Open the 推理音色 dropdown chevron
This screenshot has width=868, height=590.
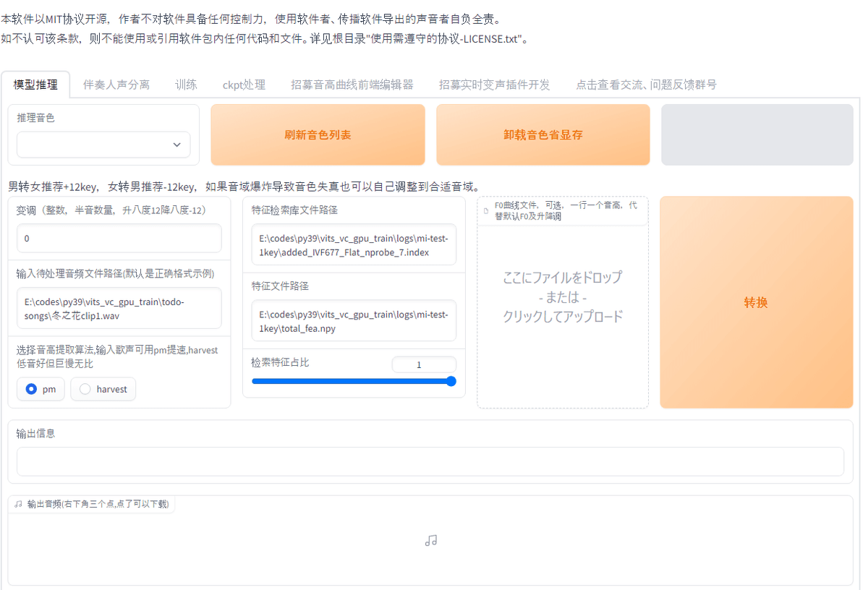pyautogui.click(x=177, y=145)
